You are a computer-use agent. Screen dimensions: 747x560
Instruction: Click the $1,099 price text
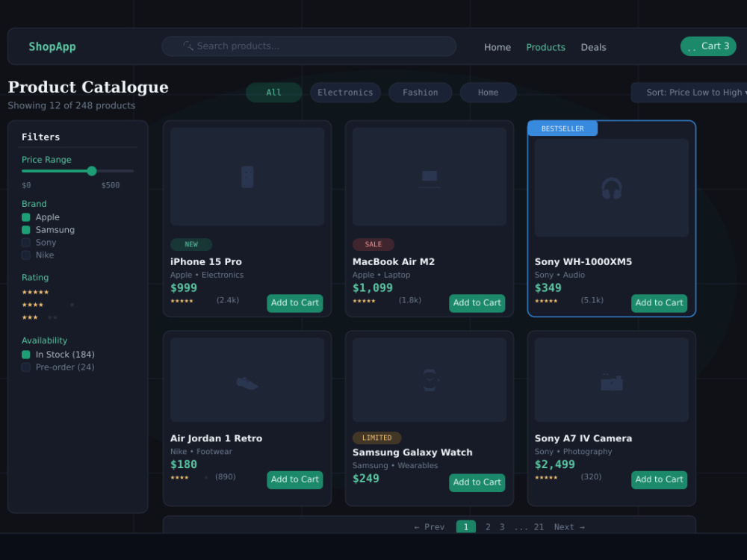pos(373,287)
